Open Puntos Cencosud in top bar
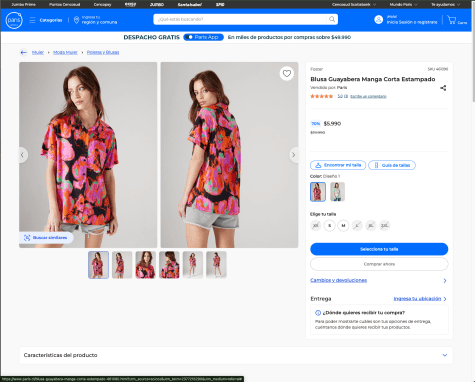475x382 pixels. (x=64, y=4)
